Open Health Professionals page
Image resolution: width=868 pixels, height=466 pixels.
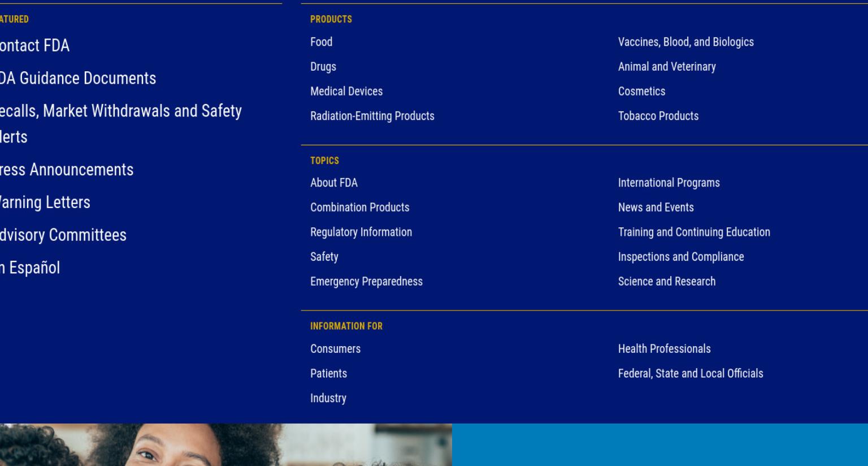(665, 349)
